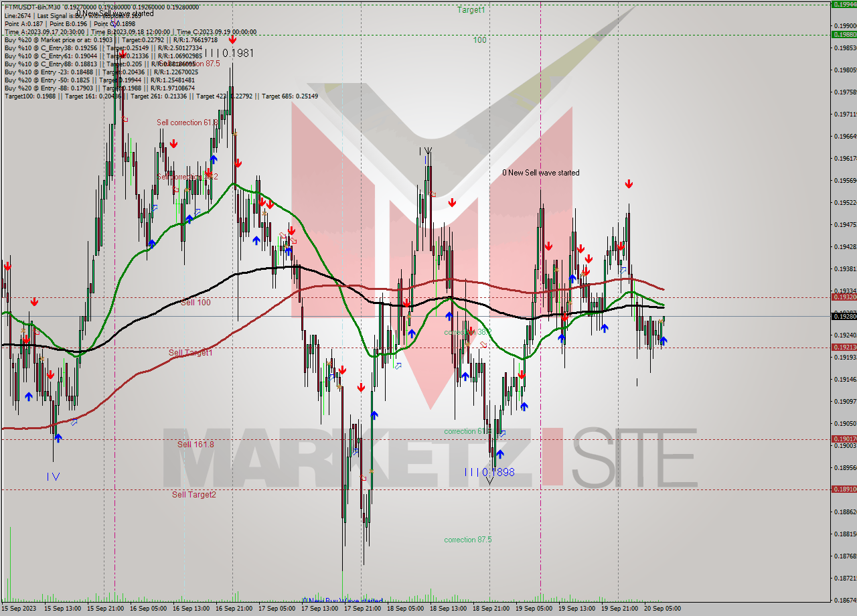Click the 'Sell correction 38.2' label

(187, 177)
